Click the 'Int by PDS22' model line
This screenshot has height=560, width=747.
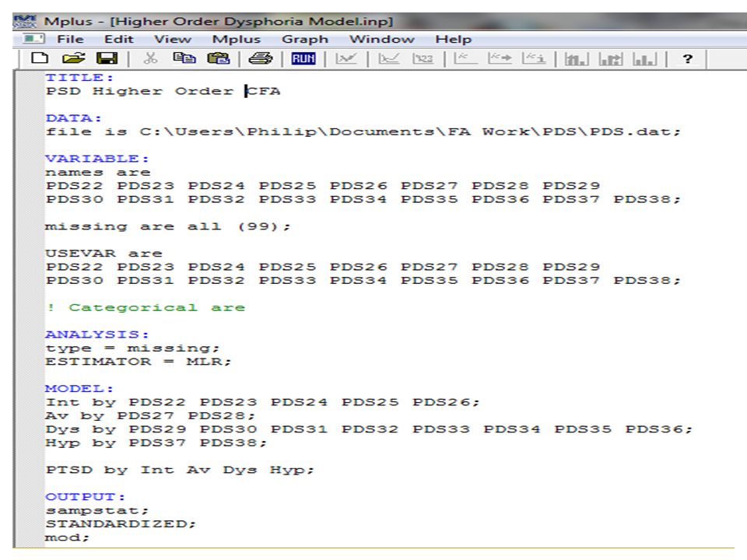coord(262,402)
